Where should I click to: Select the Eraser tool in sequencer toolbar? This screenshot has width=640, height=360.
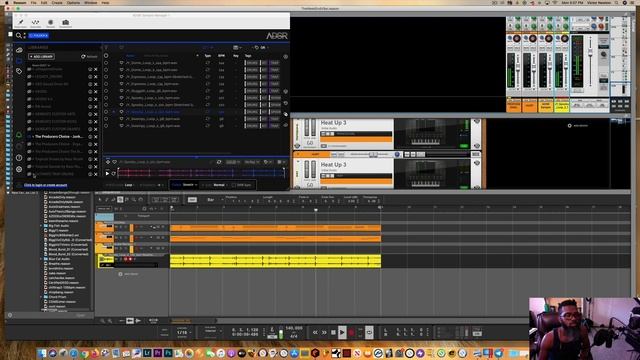point(113,200)
